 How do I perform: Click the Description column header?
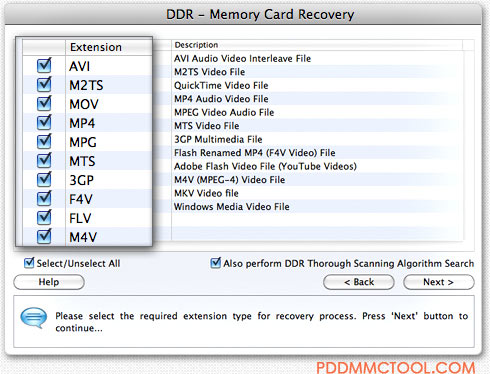317,45
